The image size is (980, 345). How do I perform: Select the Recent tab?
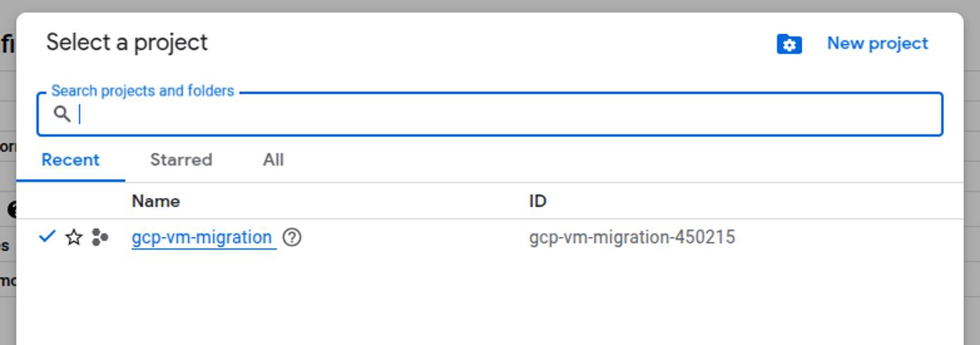click(x=71, y=160)
